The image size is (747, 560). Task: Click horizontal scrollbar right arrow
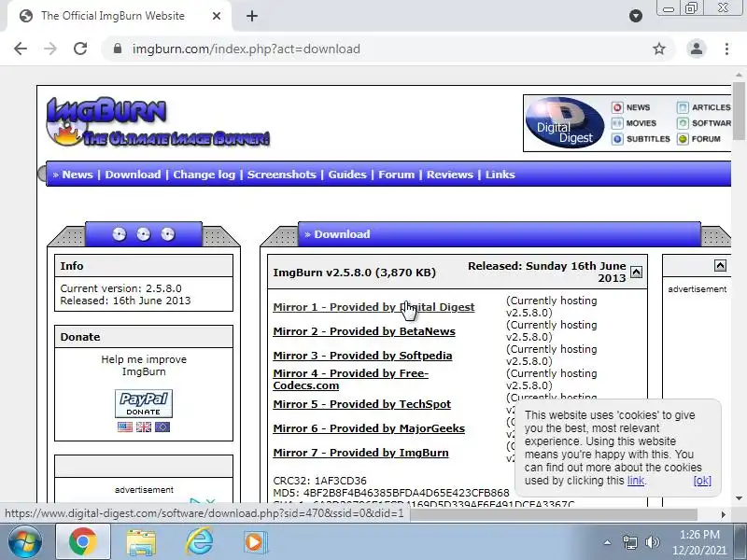click(x=724, y=515)
